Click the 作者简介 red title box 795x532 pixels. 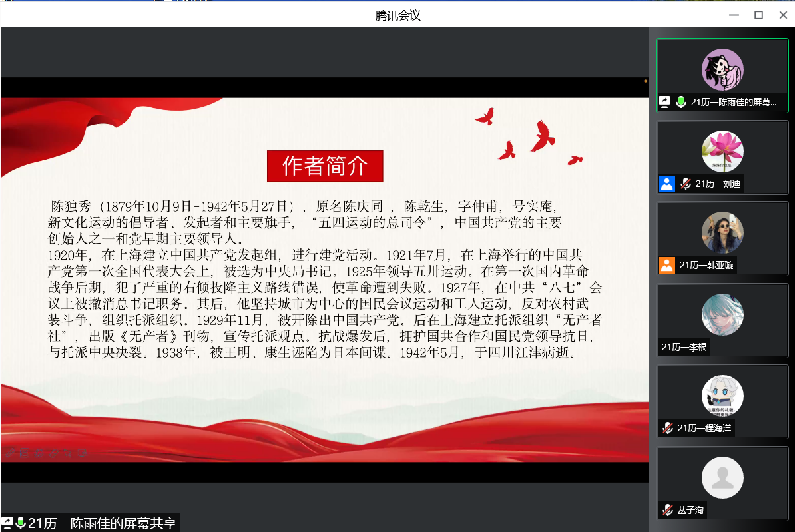(325, 166)
